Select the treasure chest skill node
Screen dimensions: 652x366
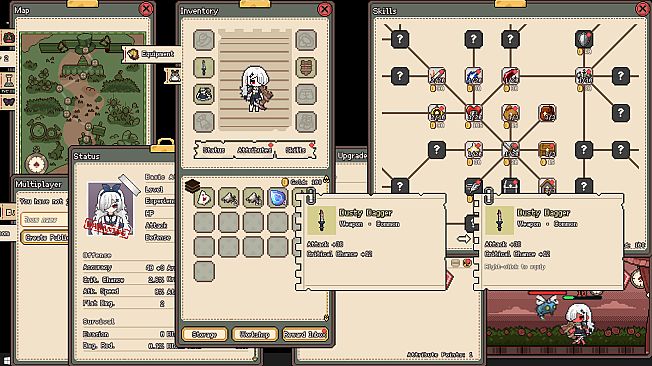547,149
